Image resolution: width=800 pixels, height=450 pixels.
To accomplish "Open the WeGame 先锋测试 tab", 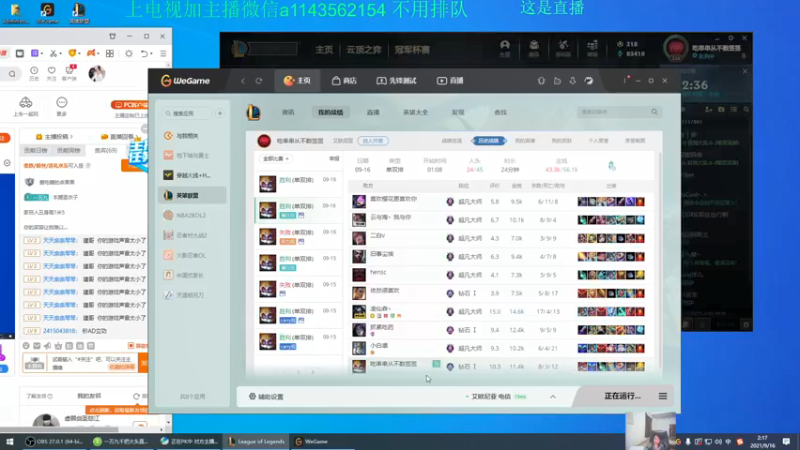I will coord(396,81).
